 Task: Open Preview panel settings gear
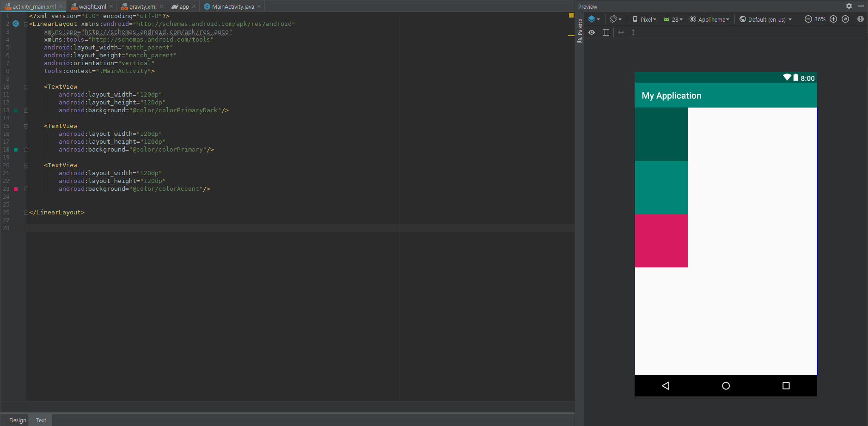tap(849, 6)
